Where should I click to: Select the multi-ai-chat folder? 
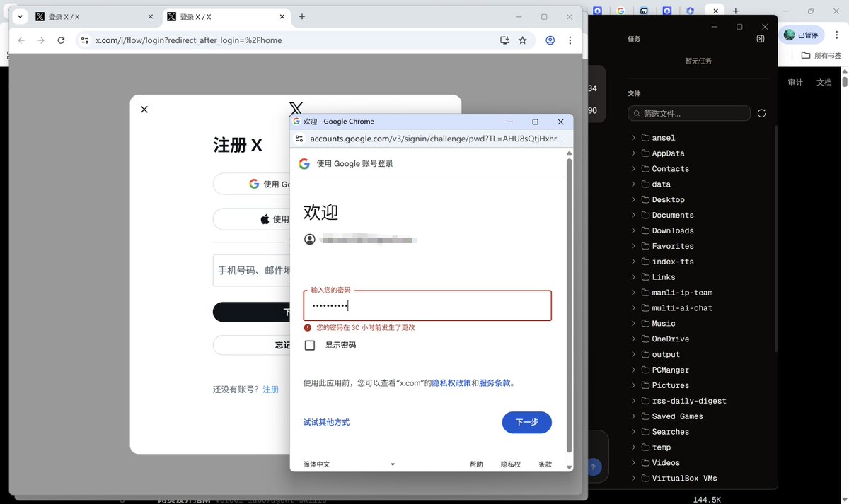click(x=682, y=308)
